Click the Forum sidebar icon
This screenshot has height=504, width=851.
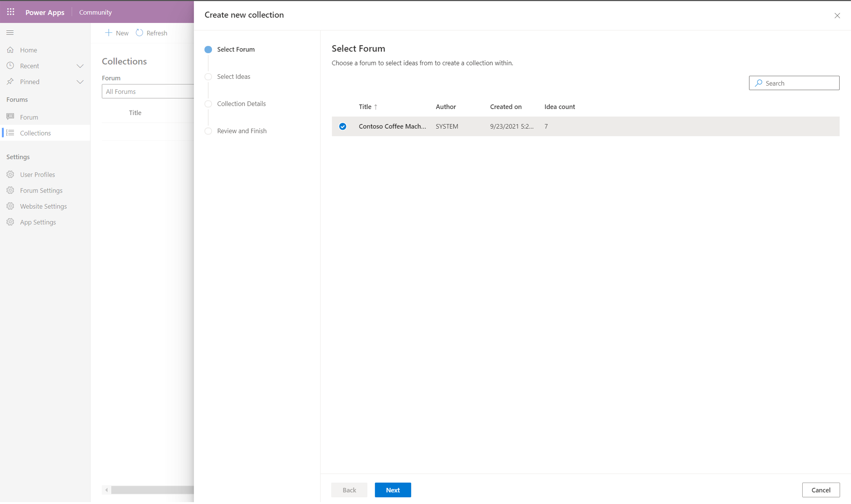tap(10, 116)
